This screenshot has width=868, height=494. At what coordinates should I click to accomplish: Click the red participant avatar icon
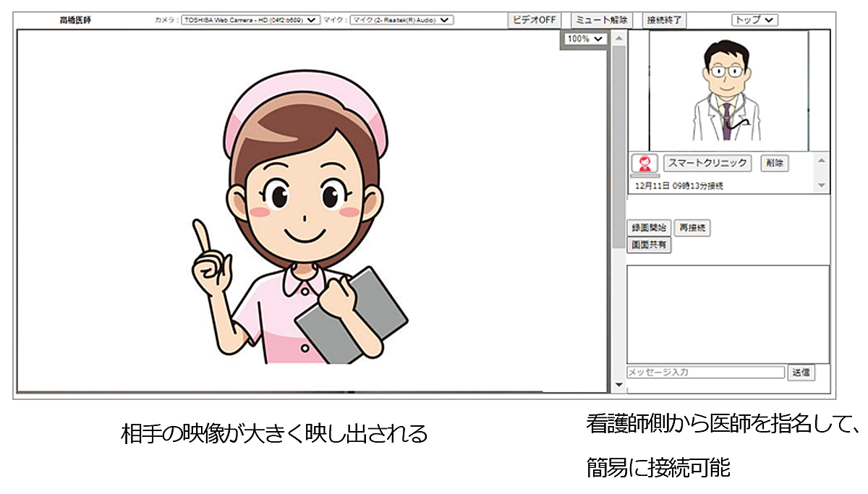(644, 163)
